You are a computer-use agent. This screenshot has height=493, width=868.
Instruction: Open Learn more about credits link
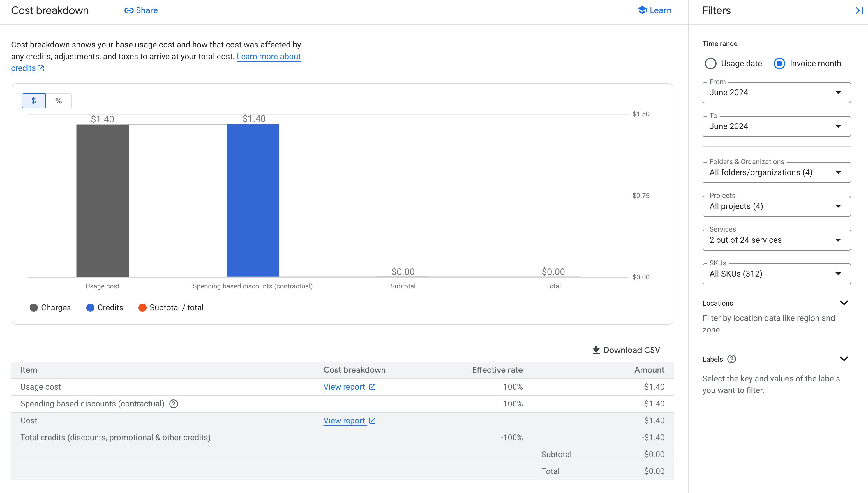[268, 57]
